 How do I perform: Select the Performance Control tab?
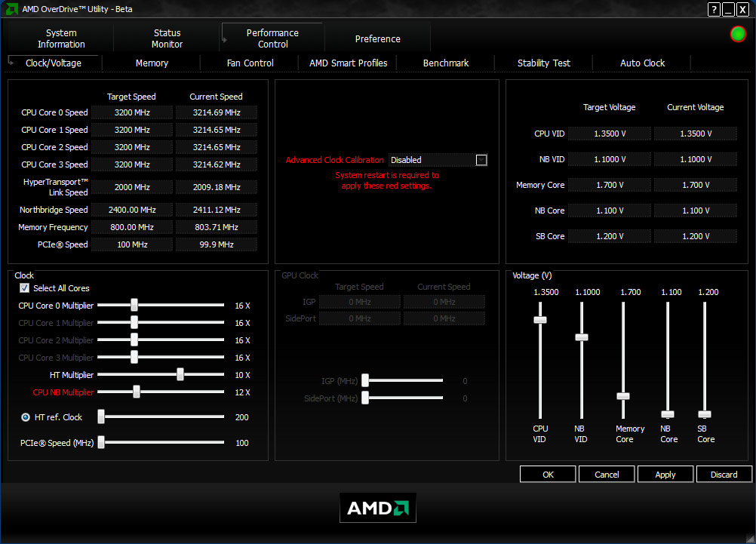272,38
